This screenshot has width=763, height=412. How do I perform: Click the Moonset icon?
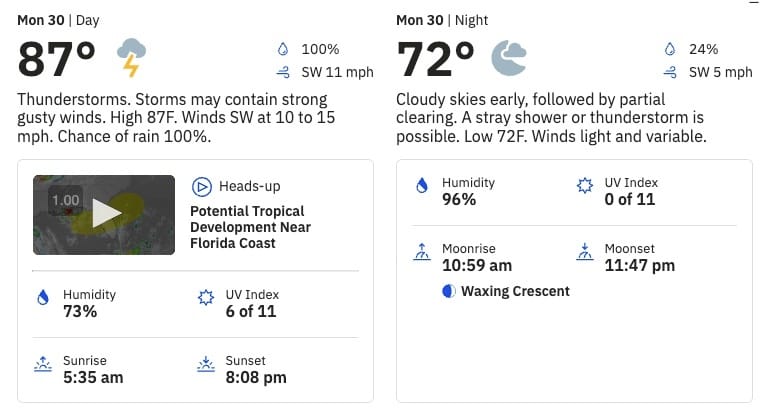pyautogui.click(x=585, y=252)
